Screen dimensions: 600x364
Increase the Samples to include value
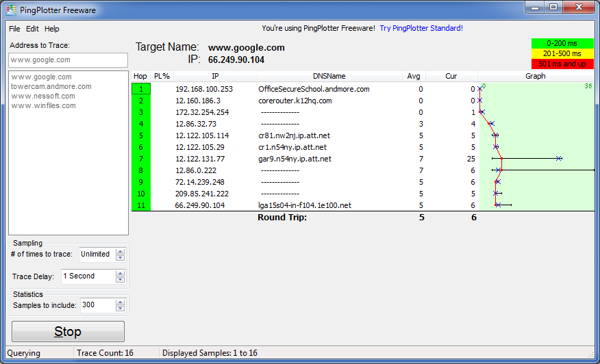(121, 302)
